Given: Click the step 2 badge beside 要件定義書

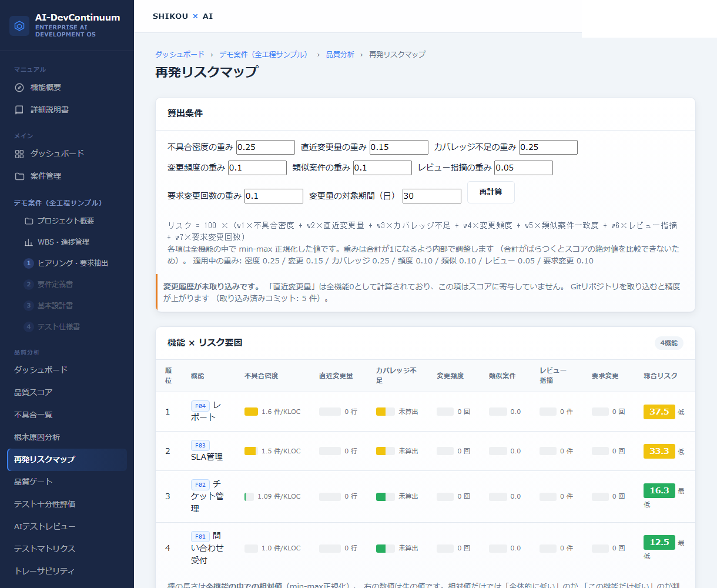Looking at the screenshot, I should point(28,285).
